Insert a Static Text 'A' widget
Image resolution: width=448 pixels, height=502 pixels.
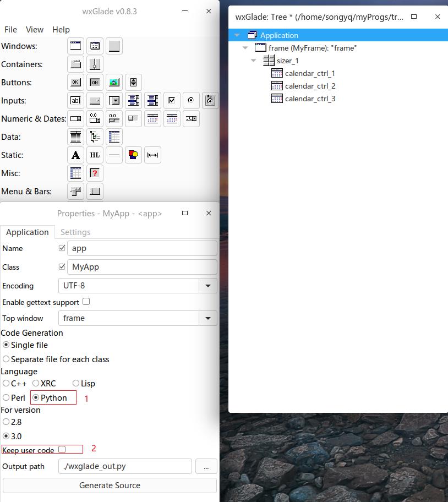75,155
